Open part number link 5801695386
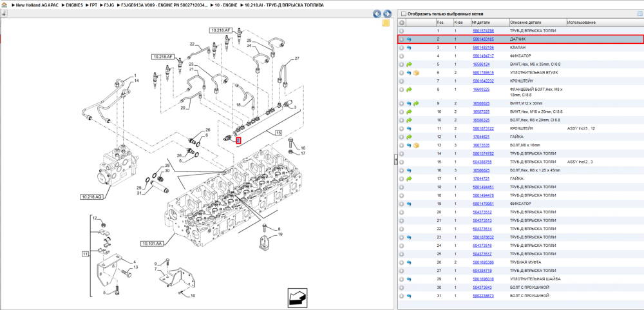The width and height of the screenshot is (644, 310). coord(483,262)
